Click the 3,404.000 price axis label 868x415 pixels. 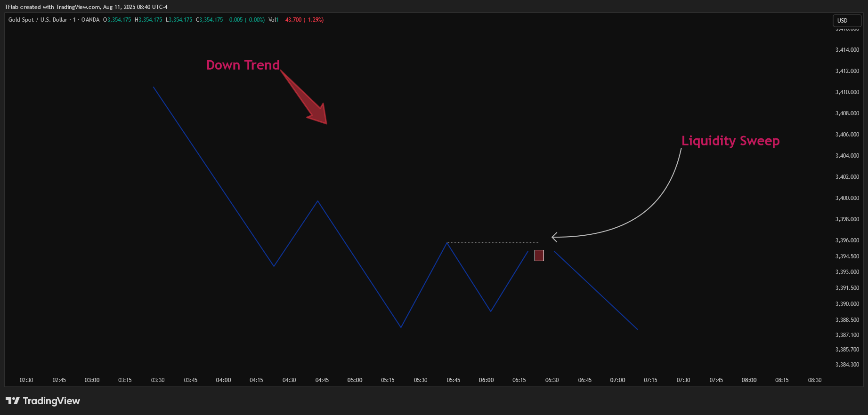click(847, 156)
